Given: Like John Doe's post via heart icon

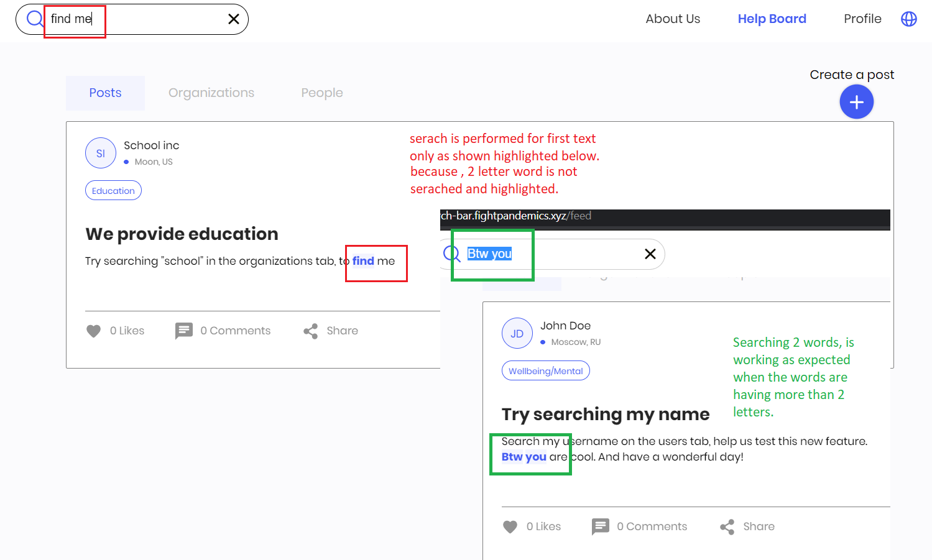Looking at the screenshot, I should pyautogui.click(x=510, y=527).
